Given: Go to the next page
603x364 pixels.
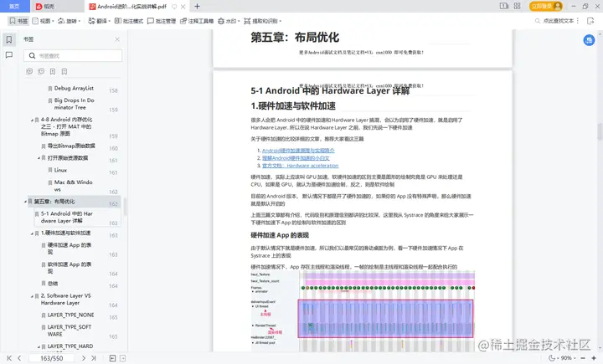Looking at the screenshot, I should 84,358.
